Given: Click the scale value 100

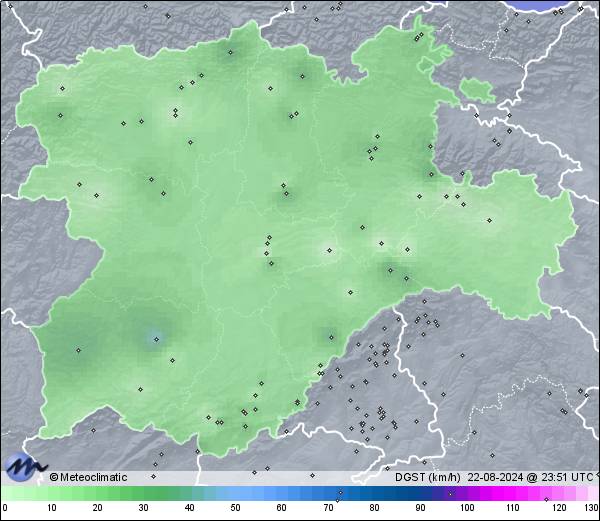Looking at the screenshot, I should click(467, 508).
